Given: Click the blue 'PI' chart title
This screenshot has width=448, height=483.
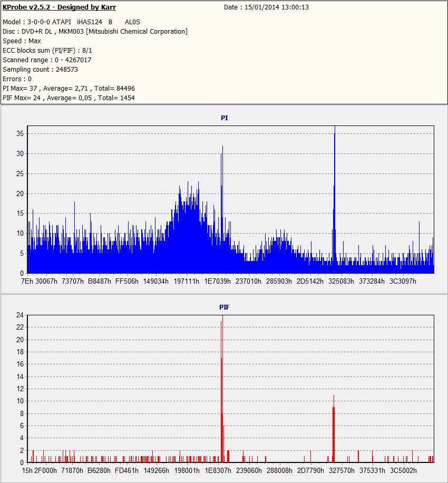Looking at the screenshot, I should click(x=225, y=118).
